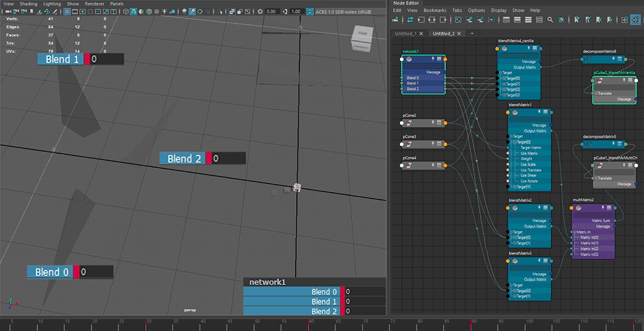Click the multMatrix2 node icon
Image resolution: width=644 pixels, height=331 pixels.
tap(577, 208)
